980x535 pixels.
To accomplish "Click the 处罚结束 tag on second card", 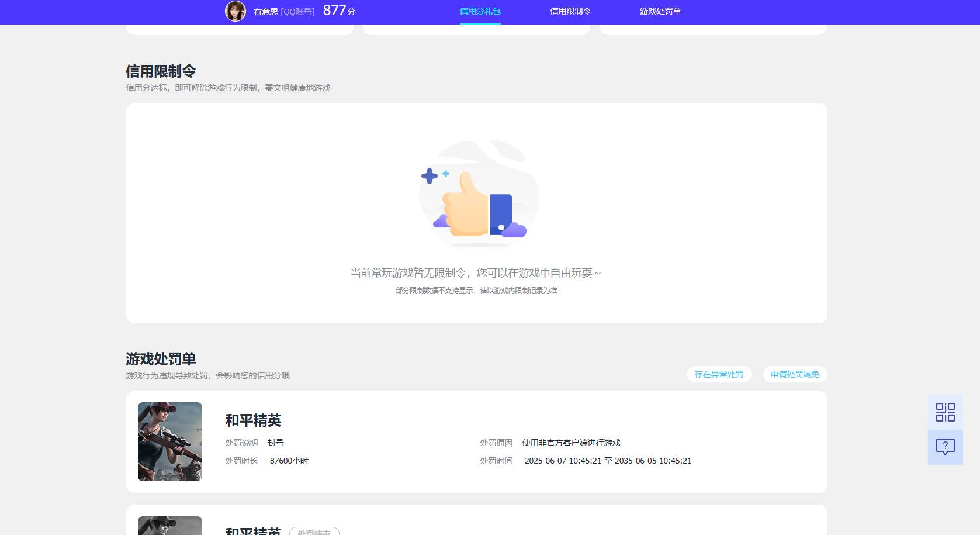I will coord(314,531).
